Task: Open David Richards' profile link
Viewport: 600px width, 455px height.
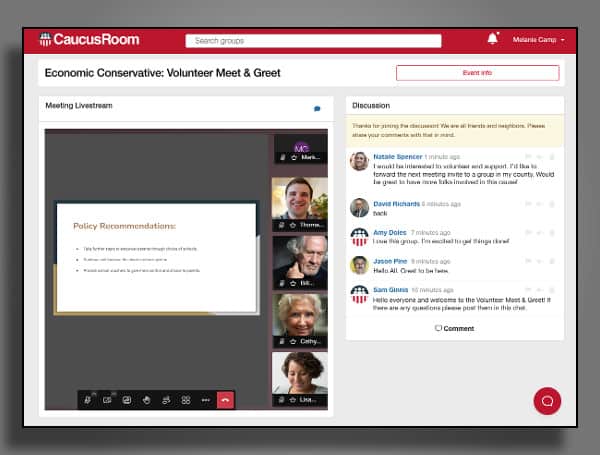Action: pos(396,204)
